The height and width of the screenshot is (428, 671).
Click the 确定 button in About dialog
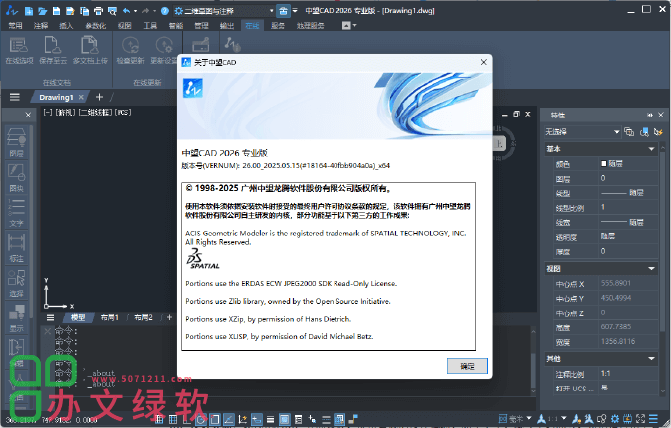pyautogui.click(x=467, y=366)
